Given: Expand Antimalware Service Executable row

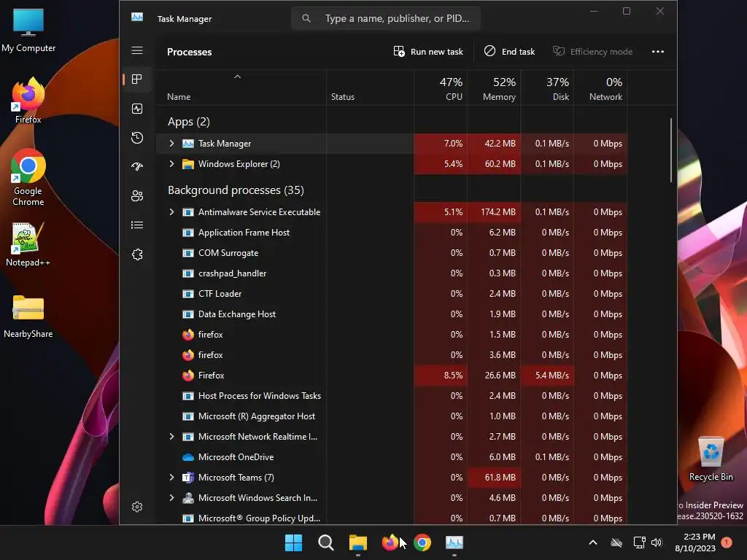Looking at the screenshot, I should pyautogui.click(x=172, y=212).
